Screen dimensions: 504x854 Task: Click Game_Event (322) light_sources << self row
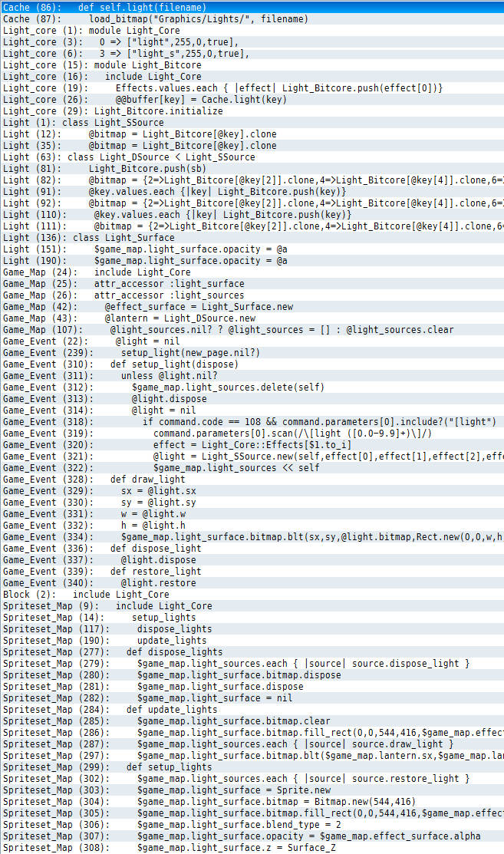click(x=252, y=468)
